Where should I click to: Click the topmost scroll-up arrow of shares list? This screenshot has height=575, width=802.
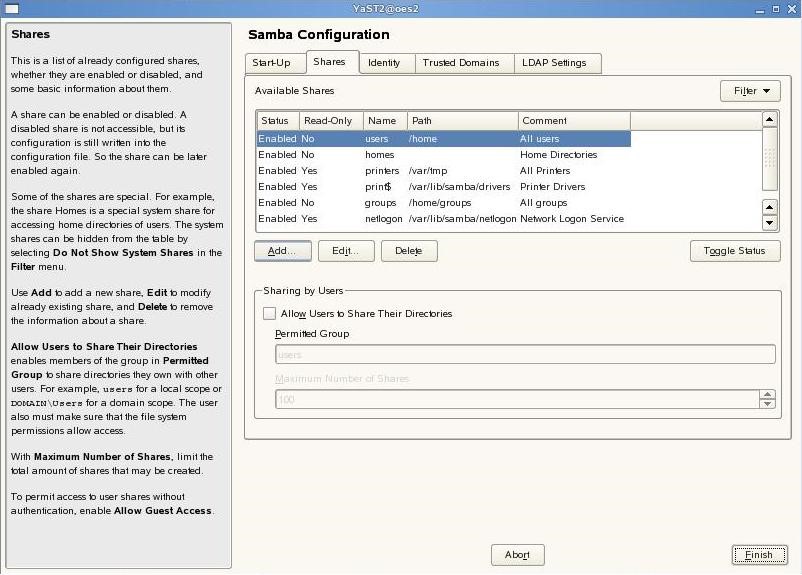[769, 119]
